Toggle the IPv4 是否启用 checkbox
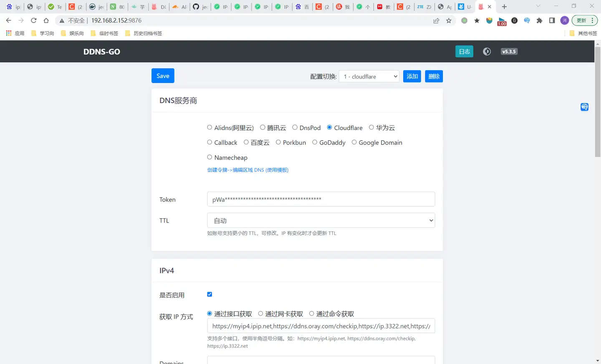601x364 pixels. [x=210, y=294]
